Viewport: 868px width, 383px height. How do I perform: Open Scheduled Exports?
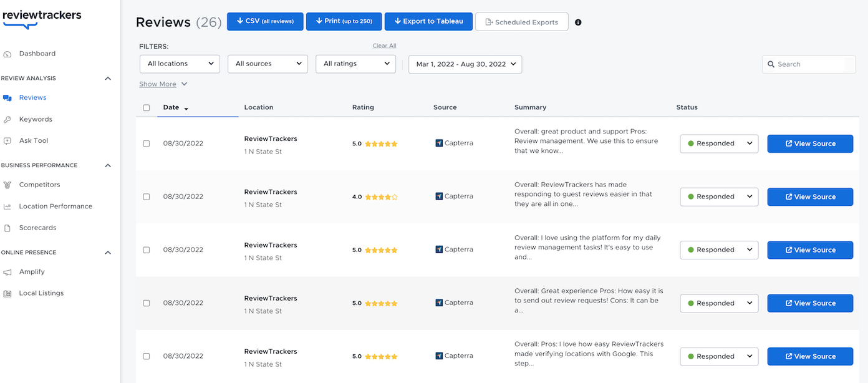[521, 22]
